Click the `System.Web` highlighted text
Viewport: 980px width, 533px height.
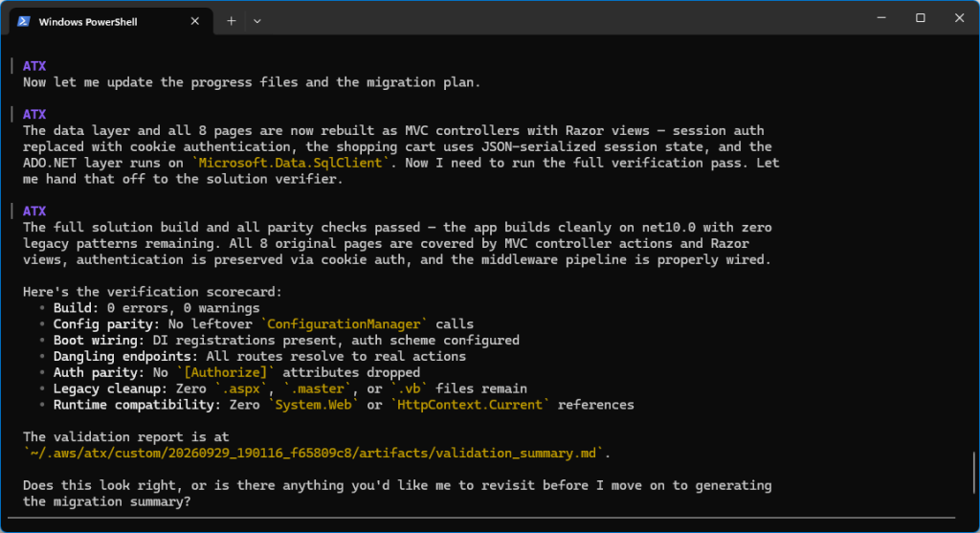(314, 405)
